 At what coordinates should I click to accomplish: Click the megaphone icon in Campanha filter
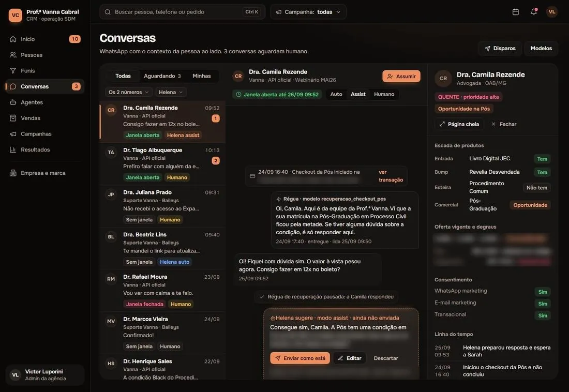(x=279, y=12)
